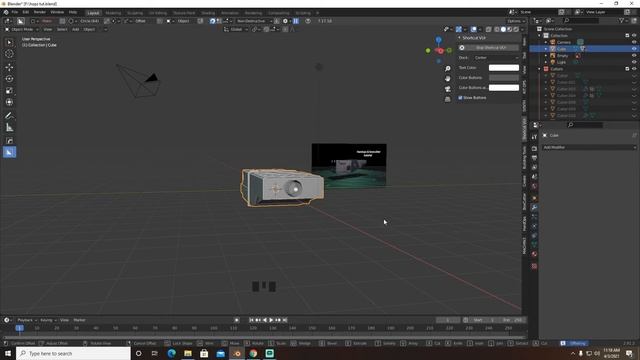
Task: Open the Render menu
Action: coord(40,12)
